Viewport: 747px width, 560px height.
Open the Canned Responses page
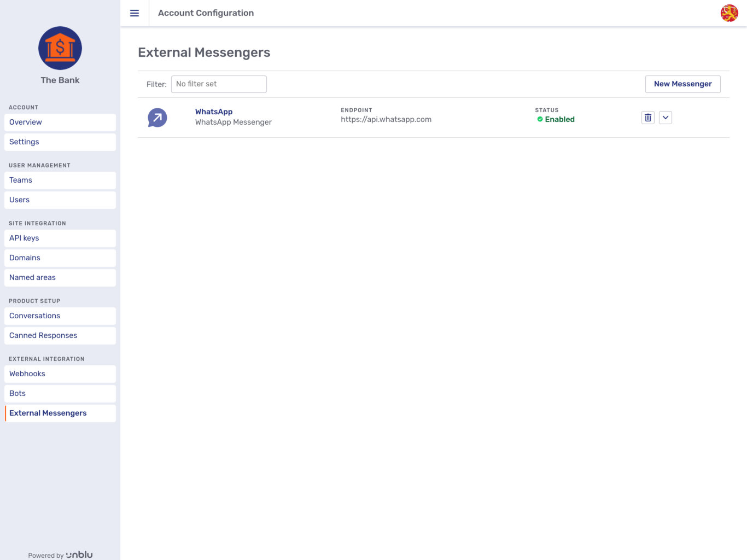[x=43, y=335]
